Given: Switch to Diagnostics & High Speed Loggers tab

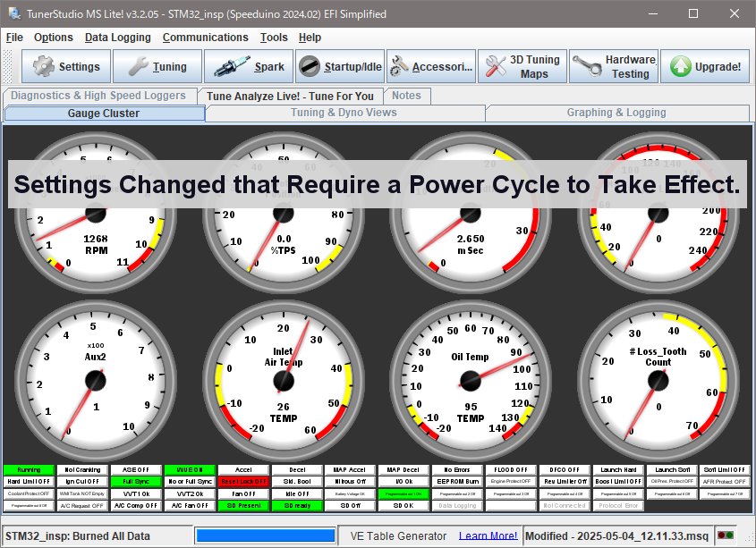Looking at the screenshot, I should click(98, 96).
